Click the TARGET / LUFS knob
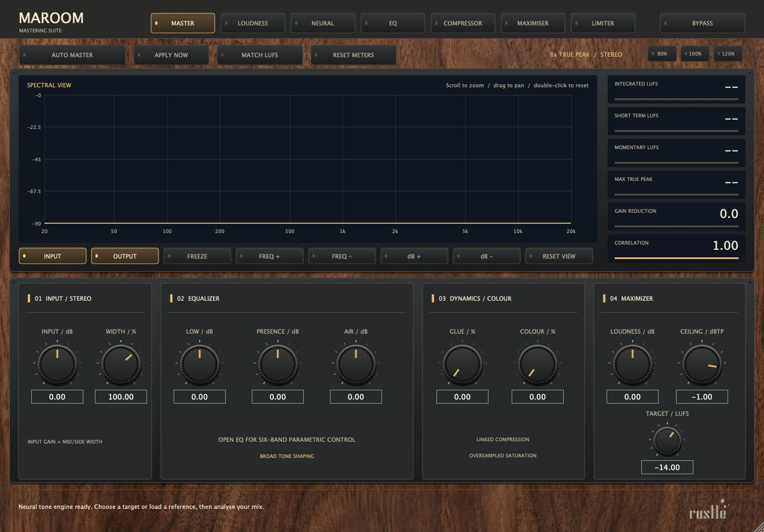 [667, 441]
